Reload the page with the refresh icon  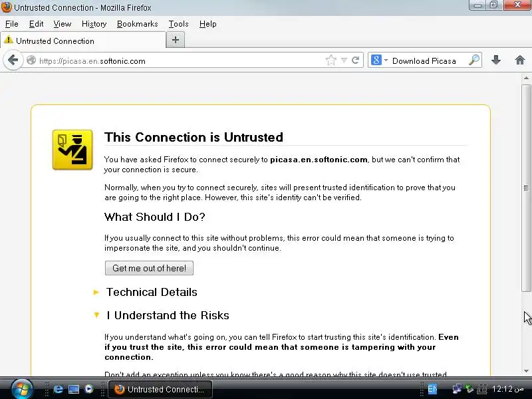click(355, 61)
